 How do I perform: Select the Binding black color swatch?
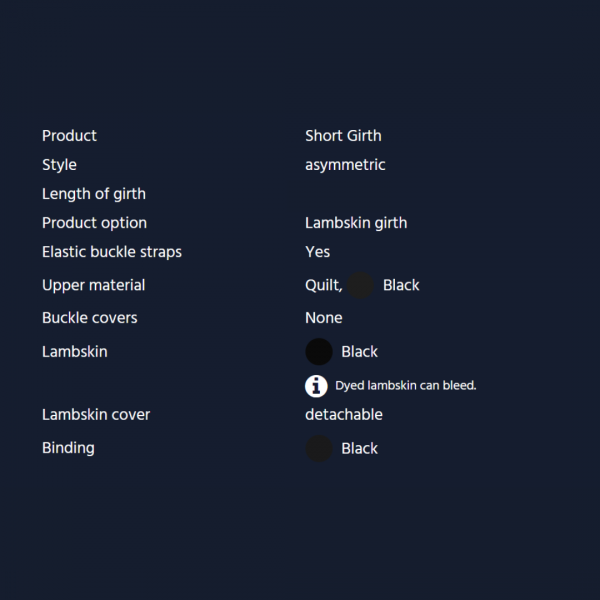[319, 448]
